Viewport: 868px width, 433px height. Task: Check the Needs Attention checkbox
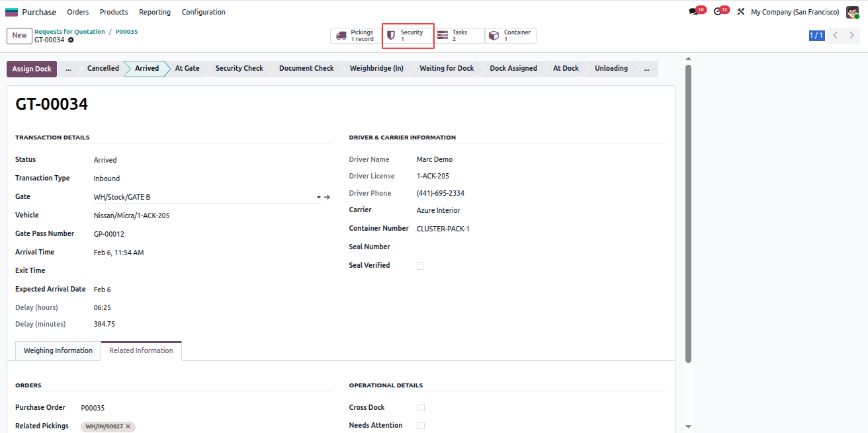[421, 426]
